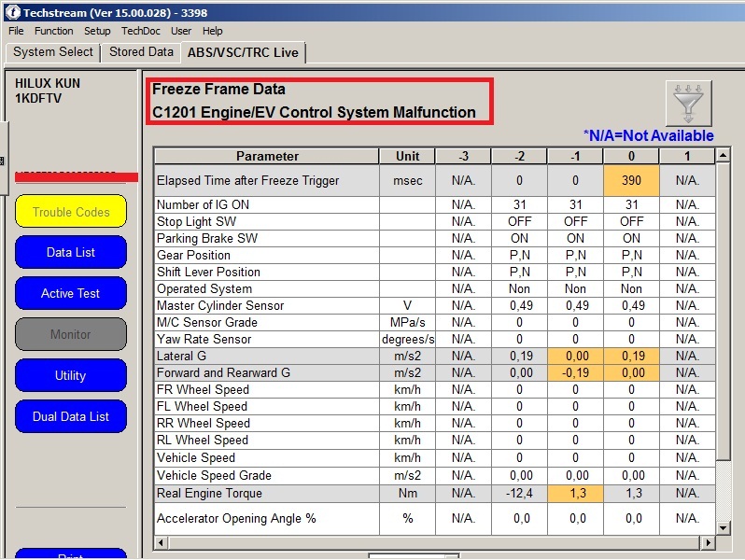Click the Parameter column header
The width and height of the screenshot is (745, 560).
click(267, 156)
